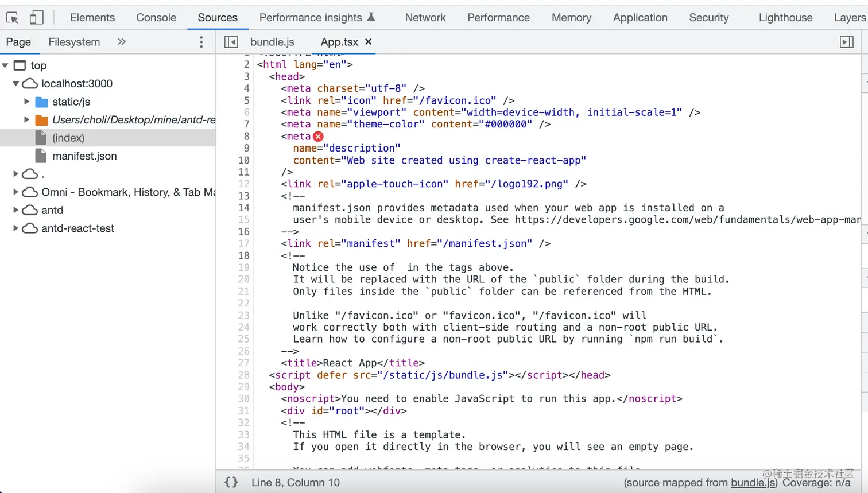868x493 pixels.
Task: Click the cloud icon beside antd
Action: tap(30, 211)
